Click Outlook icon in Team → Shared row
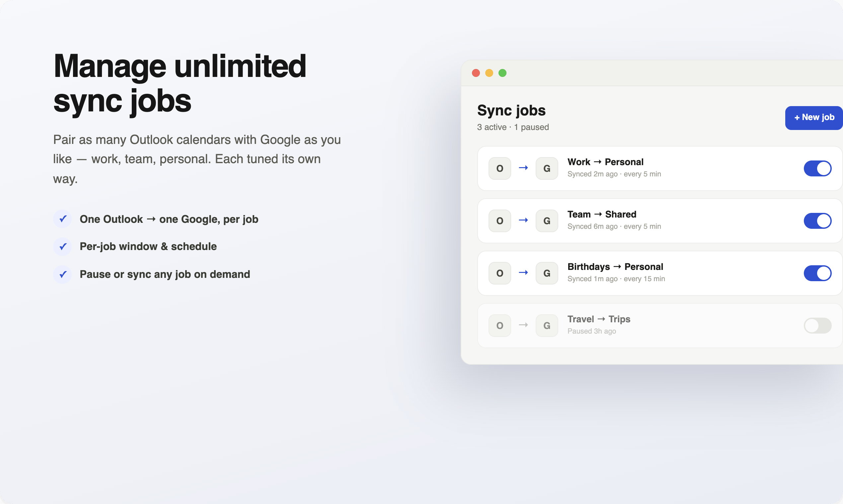This screenshot has height=504, width=843. 499,221
